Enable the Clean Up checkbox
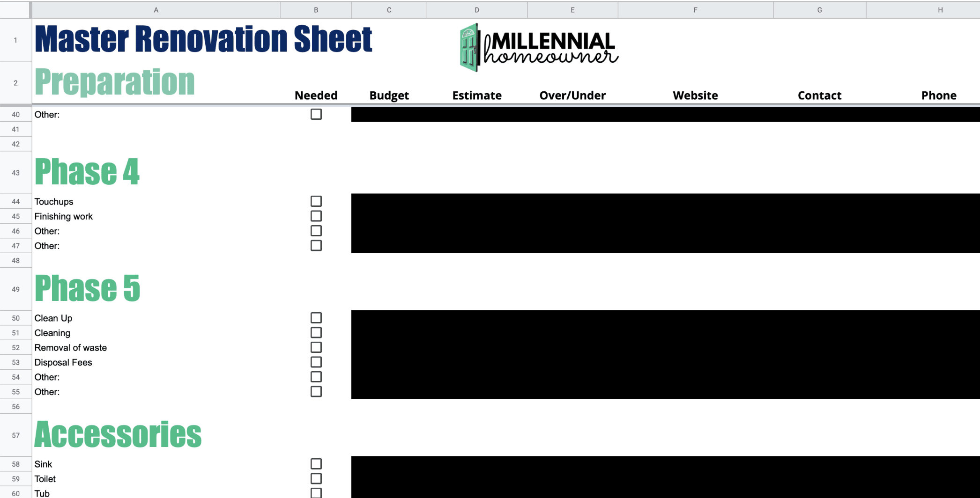 [x=316, y=318]
